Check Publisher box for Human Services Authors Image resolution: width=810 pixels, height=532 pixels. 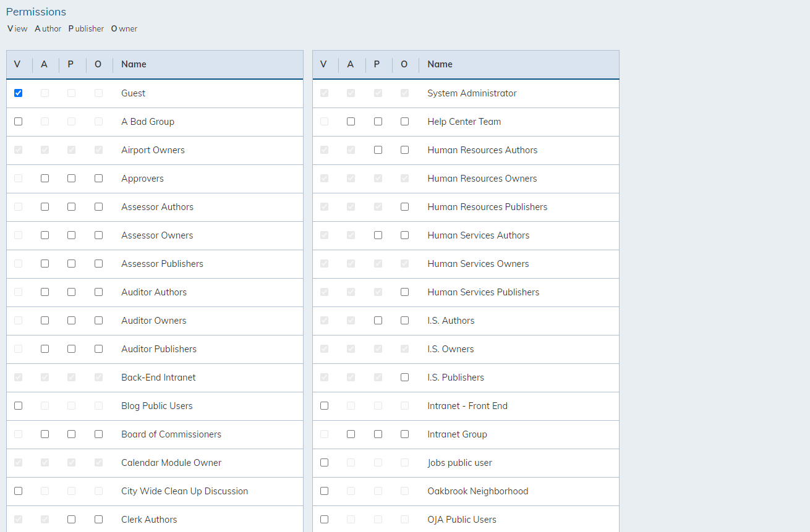[x=378, y=235]
